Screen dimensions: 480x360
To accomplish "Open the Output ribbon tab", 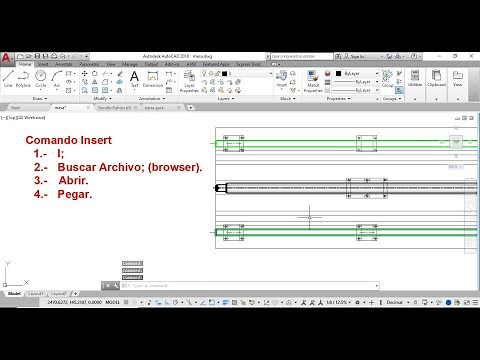I will (151, 64).
